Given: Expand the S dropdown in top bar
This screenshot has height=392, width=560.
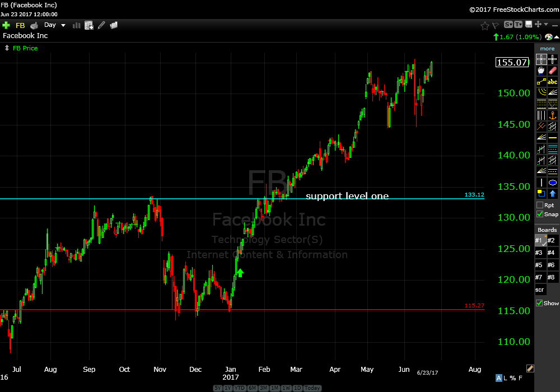Looking at the screenshot, I should point(508,25).
